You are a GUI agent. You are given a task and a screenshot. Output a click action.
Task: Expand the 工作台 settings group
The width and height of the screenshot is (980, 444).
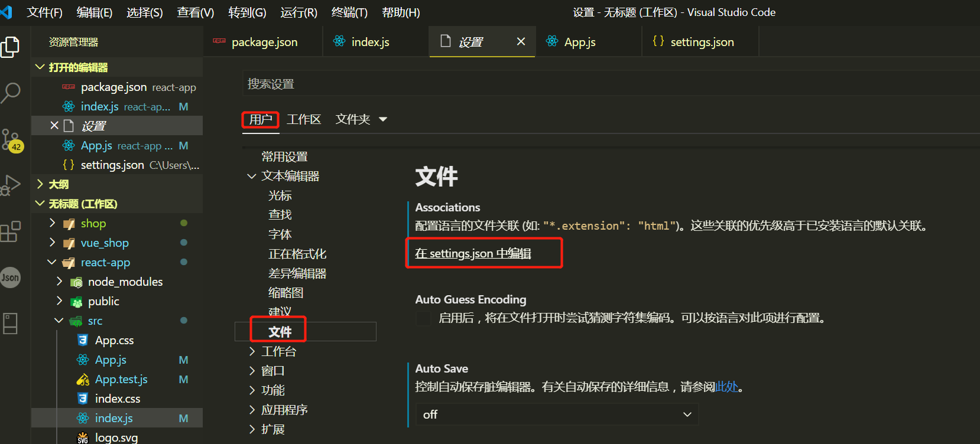pos(252,351)
